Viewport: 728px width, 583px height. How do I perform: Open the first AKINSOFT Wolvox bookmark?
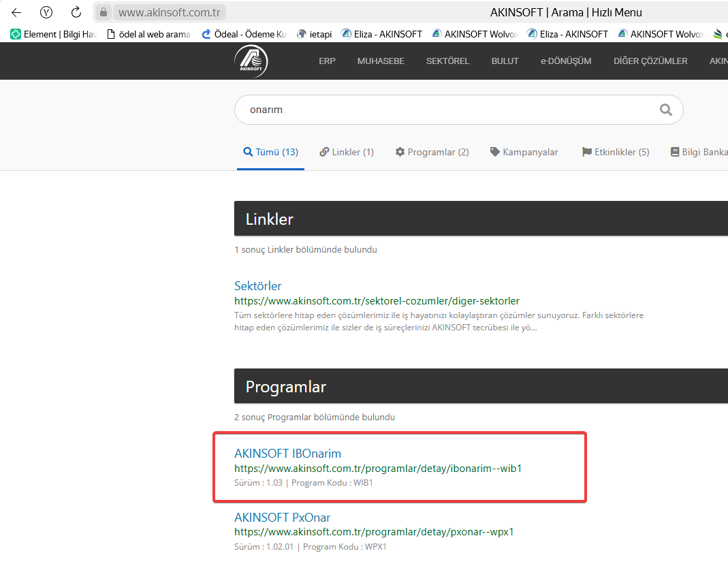[x=474, y=34]
